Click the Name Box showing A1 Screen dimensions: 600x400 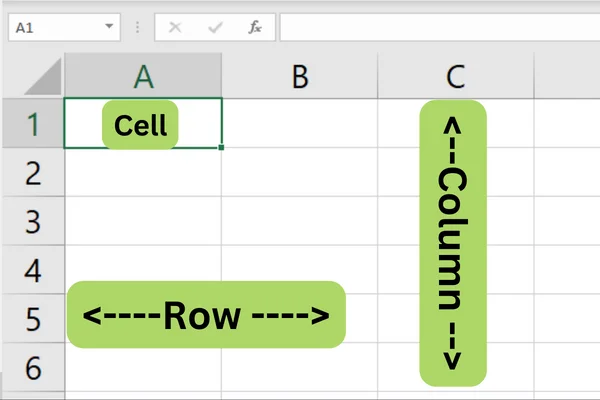click(64, 27)
